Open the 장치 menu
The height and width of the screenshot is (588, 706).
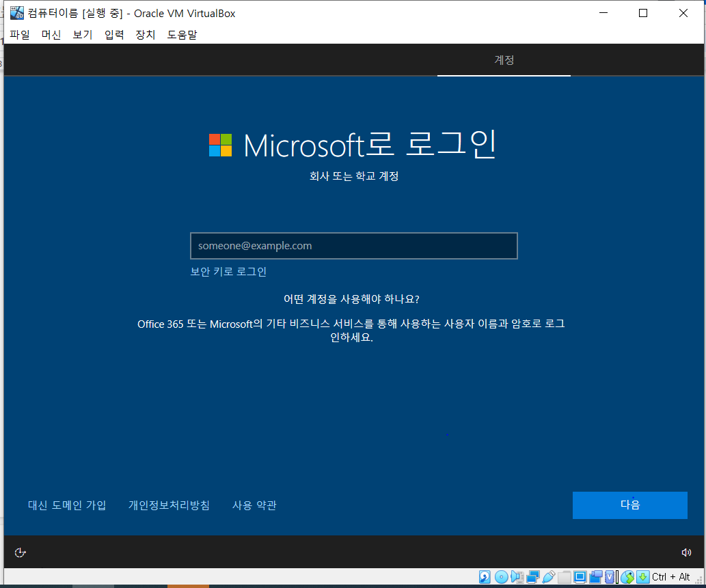(146, 35)
